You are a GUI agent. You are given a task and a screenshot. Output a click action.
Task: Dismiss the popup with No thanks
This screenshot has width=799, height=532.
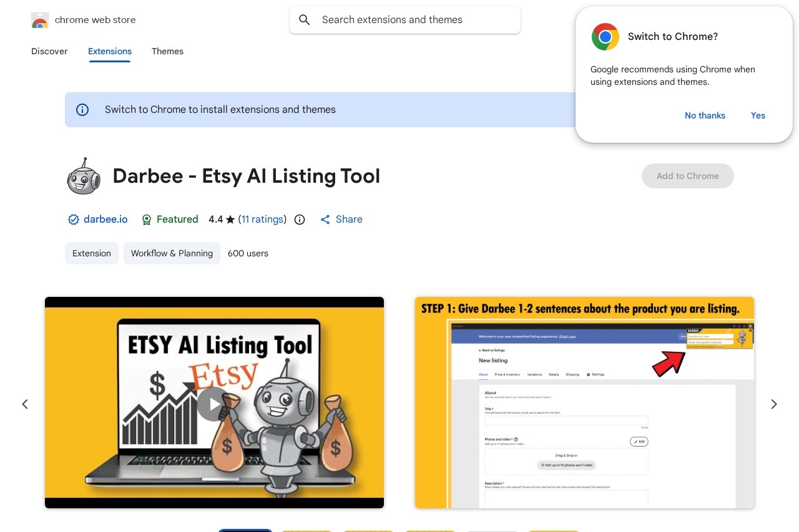coord(705,115)
